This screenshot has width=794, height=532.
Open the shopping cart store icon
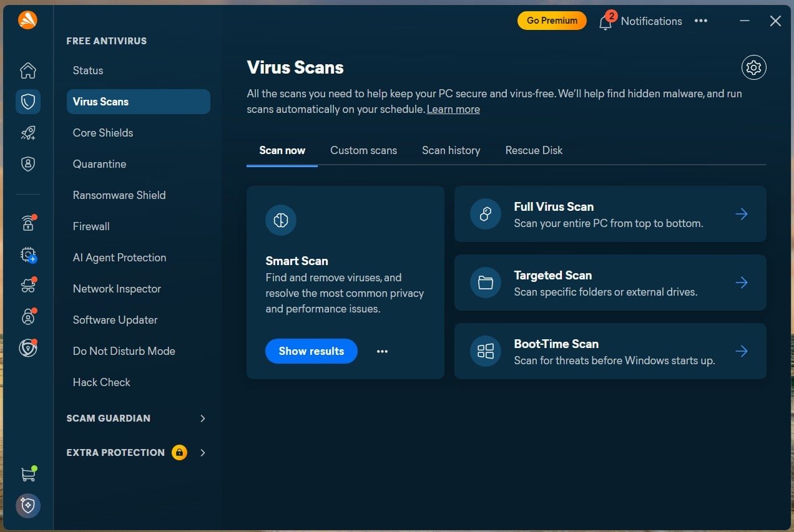28,474
